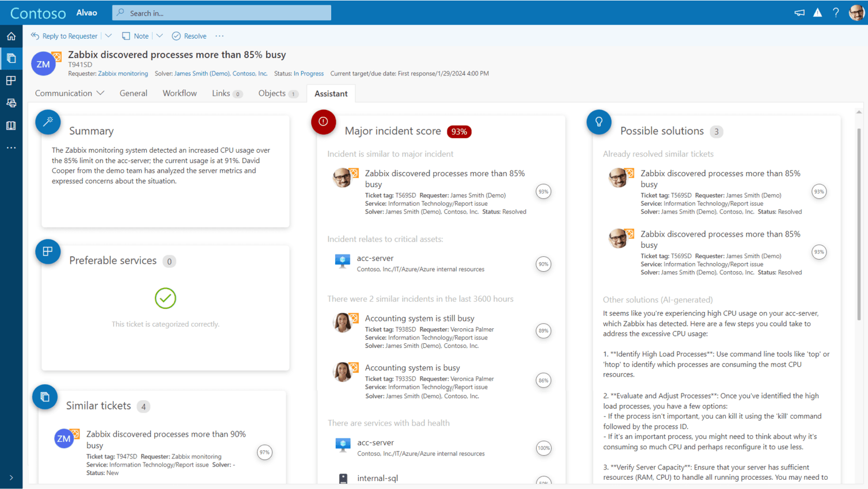
Task: Open the Zabbix monitoring requester link
Action: [x=123, y=73]
